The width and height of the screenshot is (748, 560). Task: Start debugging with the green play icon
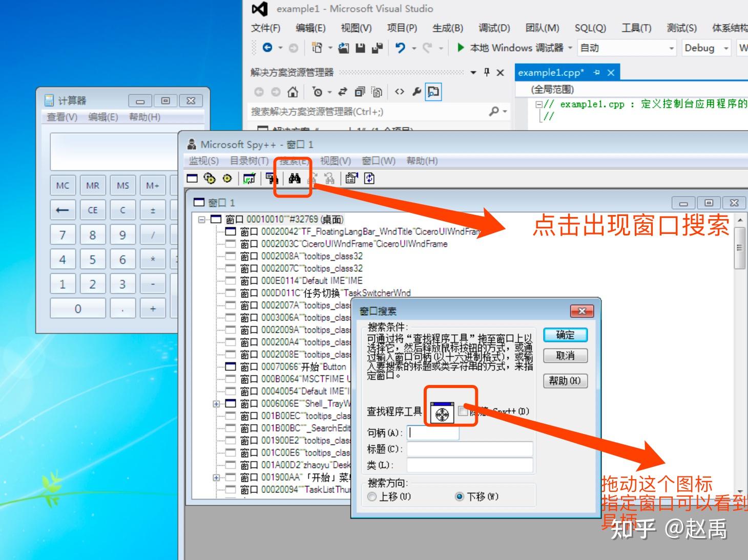(x=461, y=48)
